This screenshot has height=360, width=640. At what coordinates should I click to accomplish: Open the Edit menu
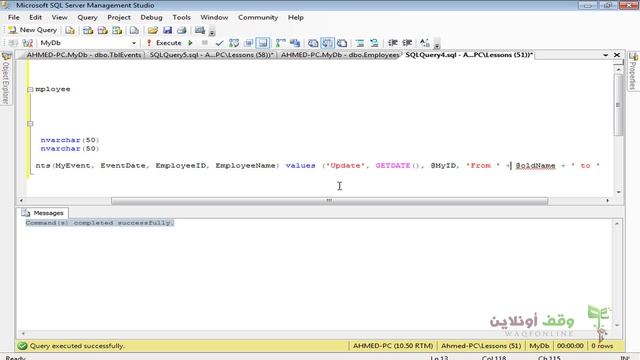pyautogui.click(x=36, y=18)
